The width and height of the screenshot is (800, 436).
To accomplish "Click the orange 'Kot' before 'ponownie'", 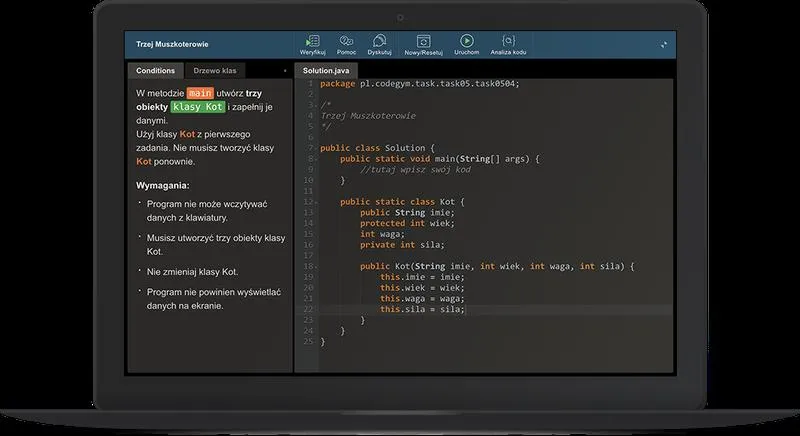I will pyautogui.click(x=144, y=161).
